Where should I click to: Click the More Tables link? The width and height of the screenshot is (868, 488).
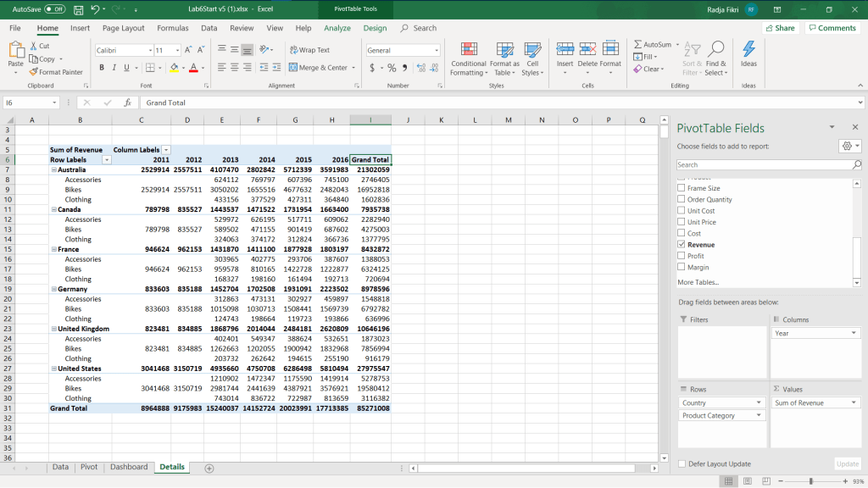[x=698, y=282]
